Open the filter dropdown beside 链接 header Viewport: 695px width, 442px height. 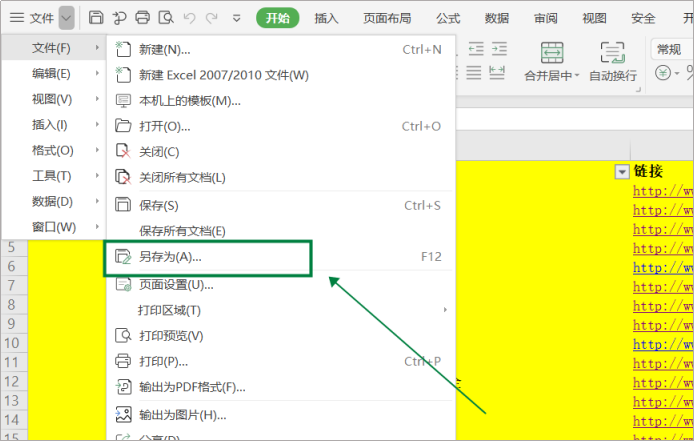(x=622, y=172)
